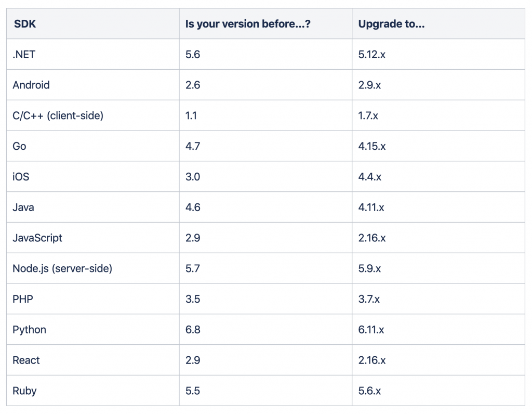Select the Python SDK cell

(29, 330)
